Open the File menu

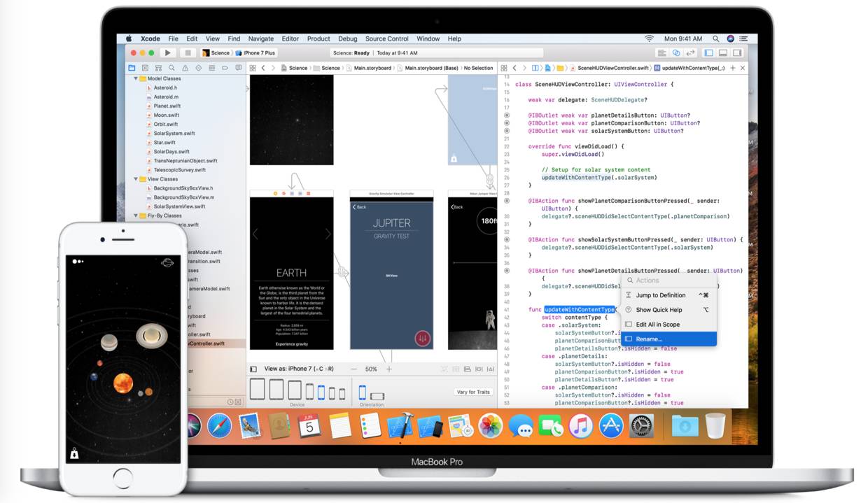tap(173, 38)
